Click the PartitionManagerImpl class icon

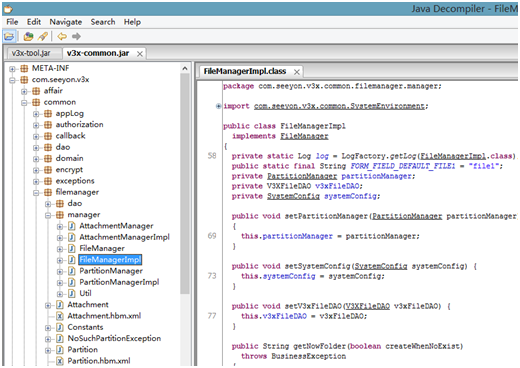tap(72, 283)
